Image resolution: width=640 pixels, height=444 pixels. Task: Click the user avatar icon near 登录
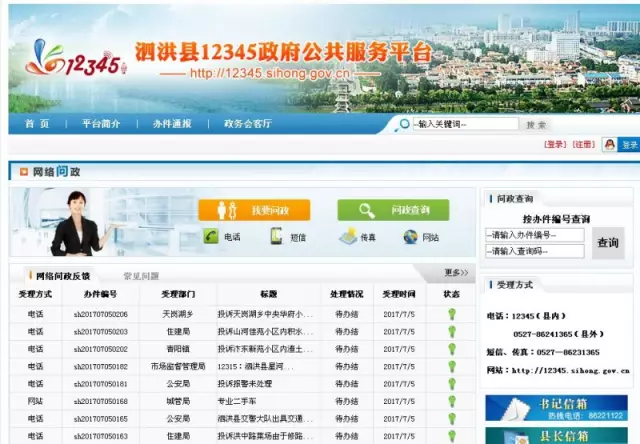point(609,145)
